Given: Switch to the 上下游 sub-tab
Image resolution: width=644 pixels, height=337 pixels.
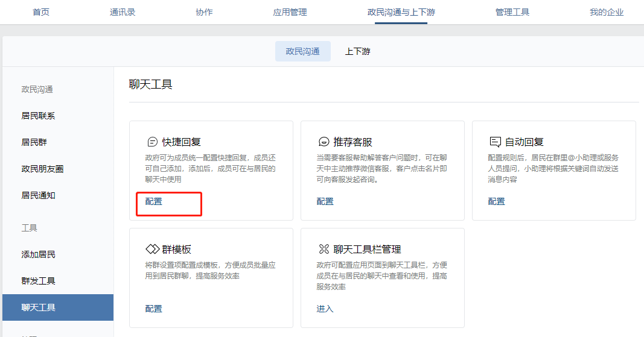Looking at the screenshot, I should 358,51.
